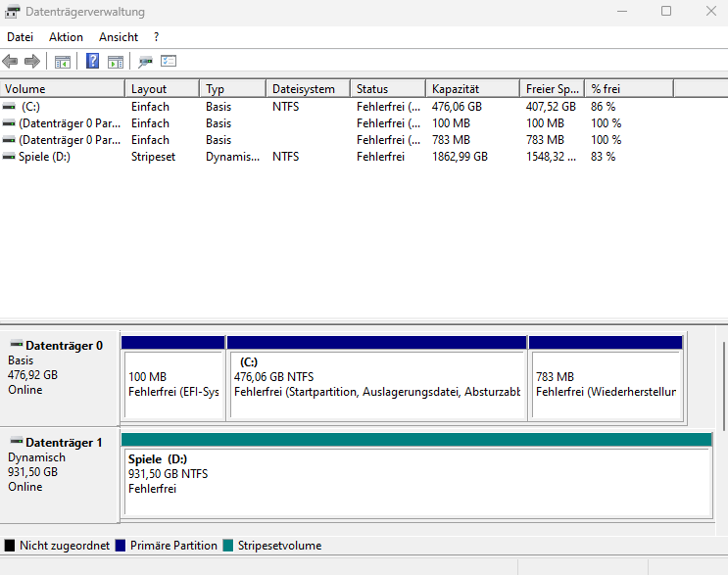The image size is (728, 575).
Task: Sort by the Layout column header
Action: 163,88
